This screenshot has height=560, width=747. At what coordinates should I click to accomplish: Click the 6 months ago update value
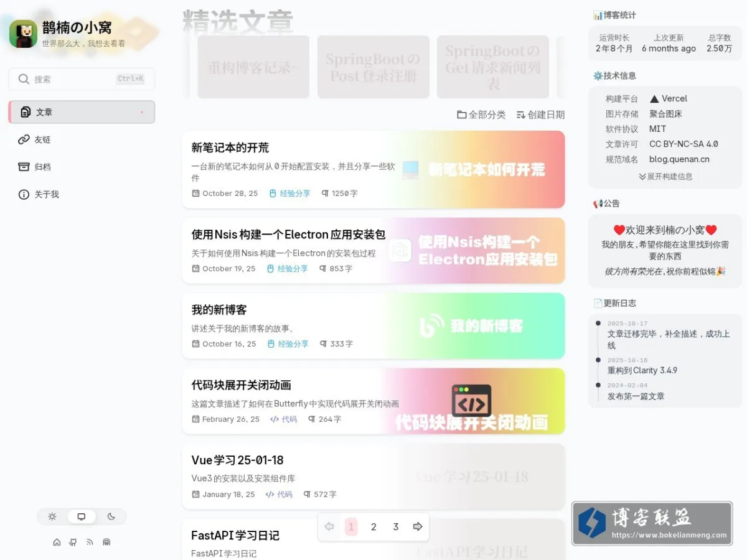[669, 49]
